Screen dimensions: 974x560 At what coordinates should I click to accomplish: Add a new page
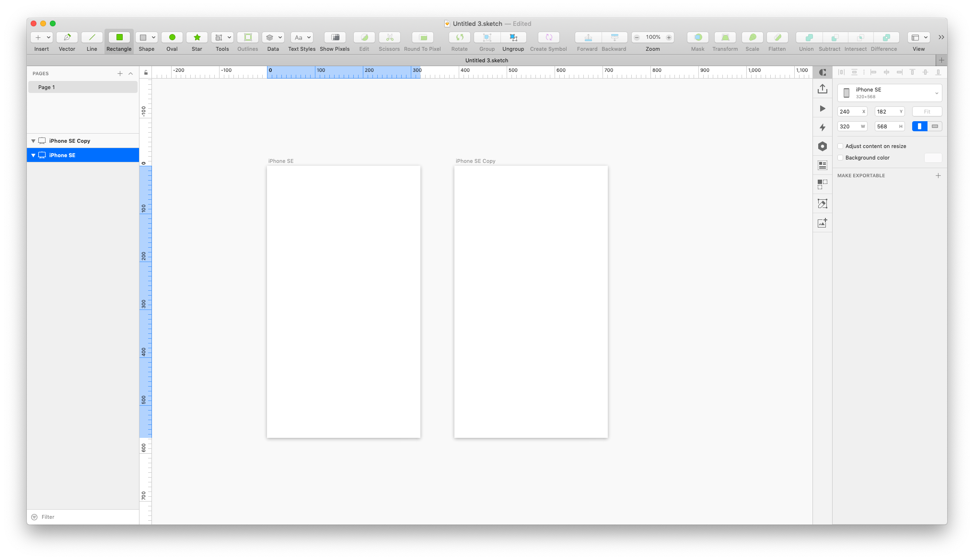pos(120,73)
